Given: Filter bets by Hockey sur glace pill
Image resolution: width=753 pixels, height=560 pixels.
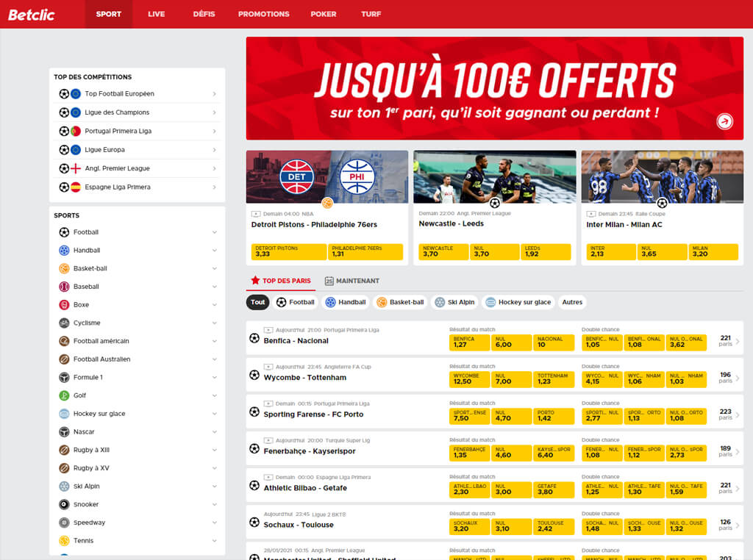Looking at the screenshot, I should click(x=518, y=302).
